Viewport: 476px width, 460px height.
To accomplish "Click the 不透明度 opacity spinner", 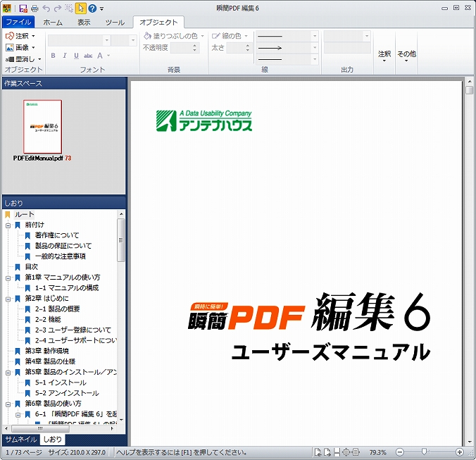I will tap(184, 48).
